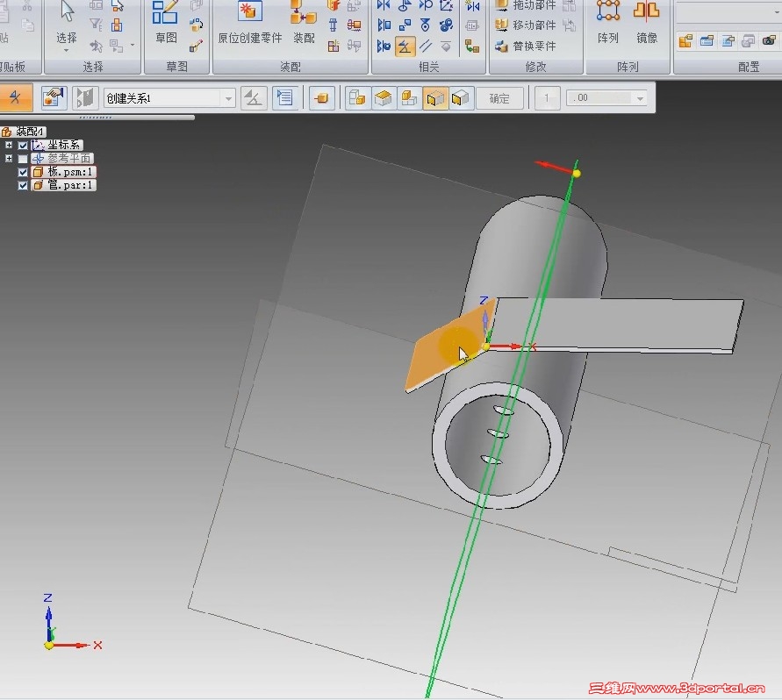Click the 确定 confirm button

pyautogui.click(x=499, y=99)
